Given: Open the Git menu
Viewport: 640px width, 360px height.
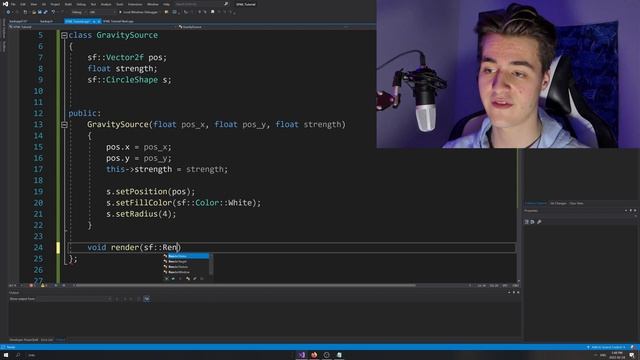Looking at the screenshot, I should (44, 4).
